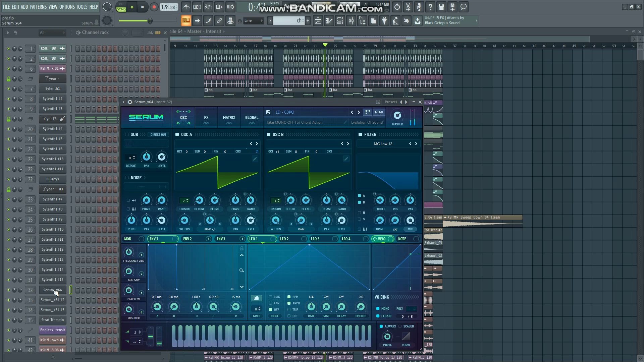Image resolution: width=644 pixels, height=362 pixels.
Task: Click the OSC B wavetable edit pencil
Action: point(346,159)
